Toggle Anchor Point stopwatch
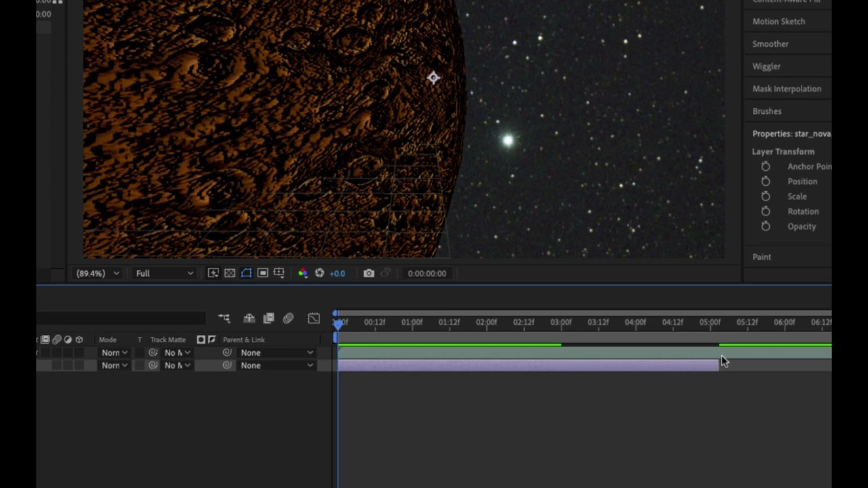The image size is (868, 488). pyautogui.click(x=766, y=166)
